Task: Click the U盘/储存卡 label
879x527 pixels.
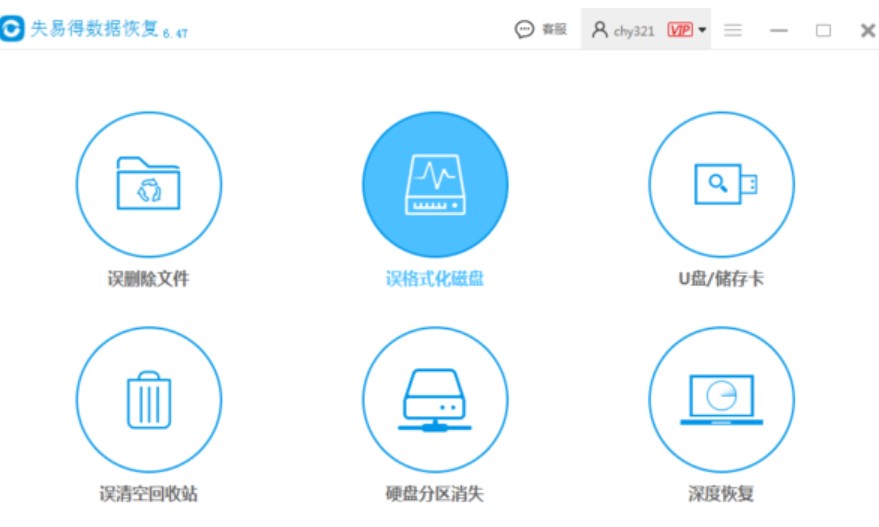Action: [x=721, y=279]
